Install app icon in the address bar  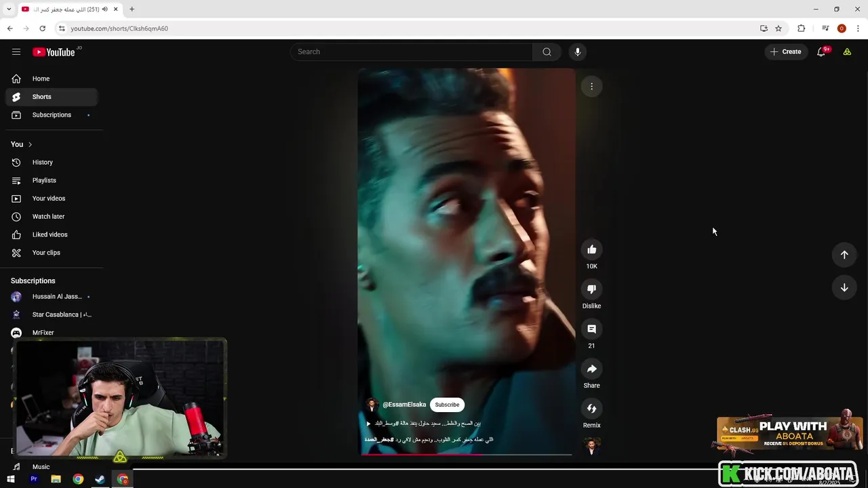click(764, 28)
